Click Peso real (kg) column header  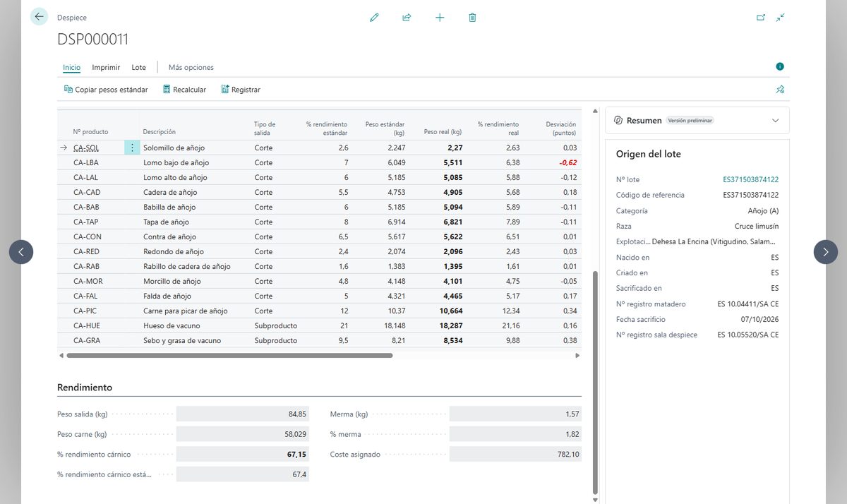point(443,132)
